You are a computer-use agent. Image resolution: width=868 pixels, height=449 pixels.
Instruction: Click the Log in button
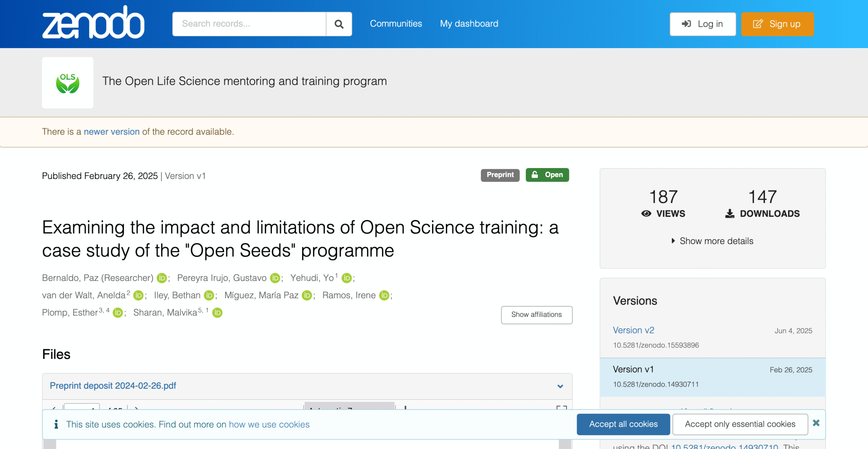coord(703,24)
